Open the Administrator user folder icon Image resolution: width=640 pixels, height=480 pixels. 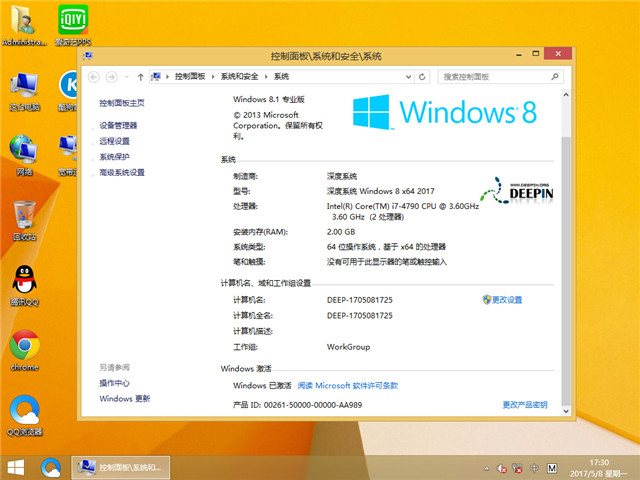pos(24,20)
